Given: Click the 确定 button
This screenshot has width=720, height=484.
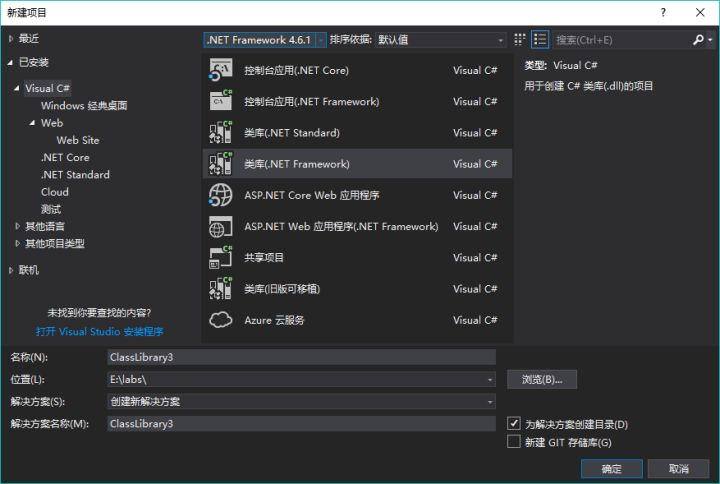Looking at the screenshot, I should point(612,469).
